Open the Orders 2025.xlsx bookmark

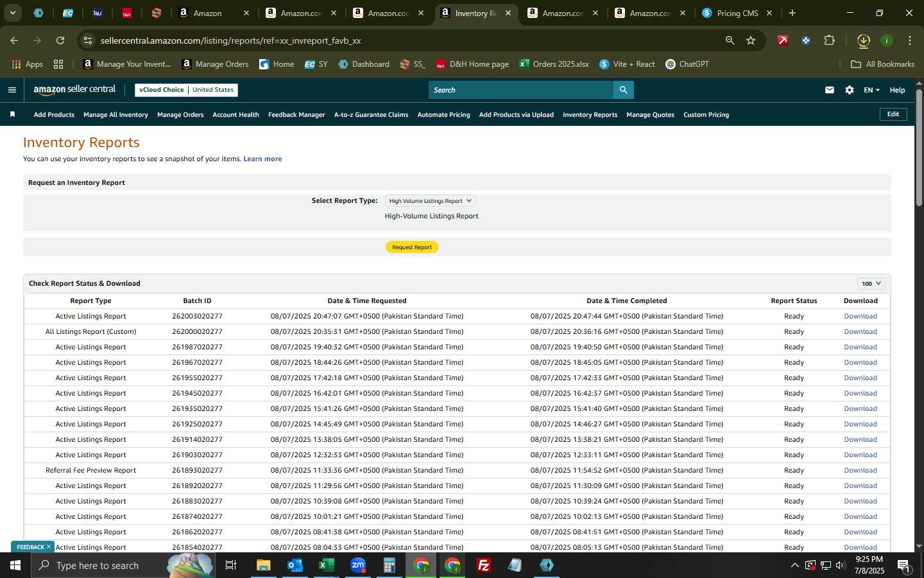click(x=554, y=64)
